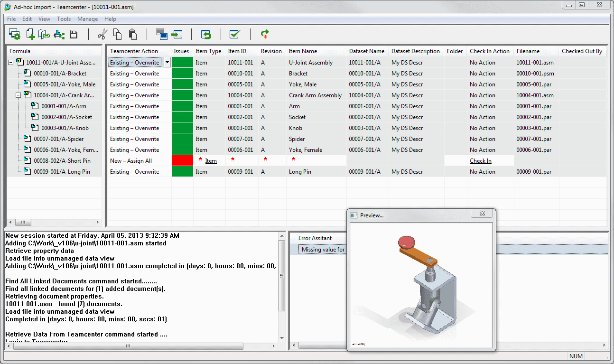The width and height of the screenshot is (614, 364).
Task: Click the Paste clipboard icon
Action: click(132, 34)
